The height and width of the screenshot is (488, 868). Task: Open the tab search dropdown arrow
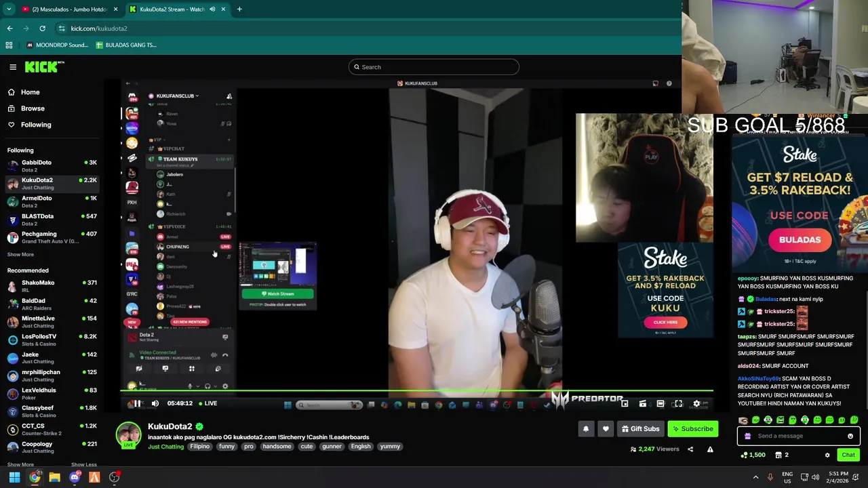[9, 9]
